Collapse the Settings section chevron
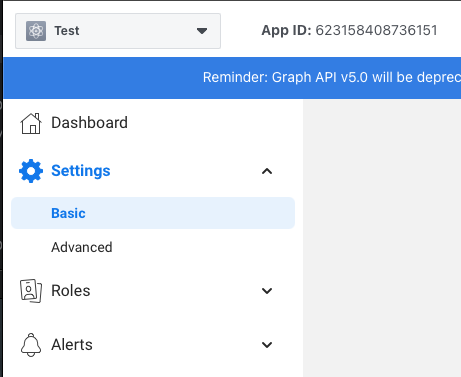This screenshot has height=377, width=461. click(x=267, y=171)
